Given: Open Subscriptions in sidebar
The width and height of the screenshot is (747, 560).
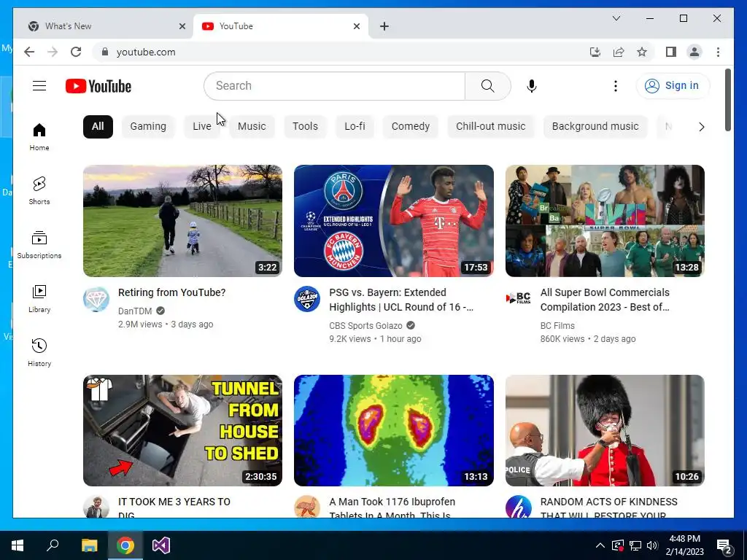Looking at the screenshot, I should coord(39,245).
